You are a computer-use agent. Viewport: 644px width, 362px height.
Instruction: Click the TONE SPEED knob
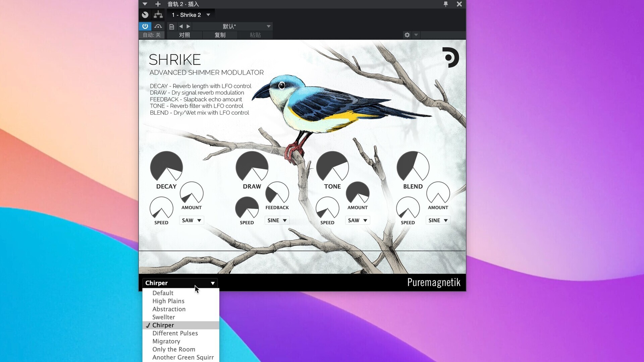[x=327, y=208]
